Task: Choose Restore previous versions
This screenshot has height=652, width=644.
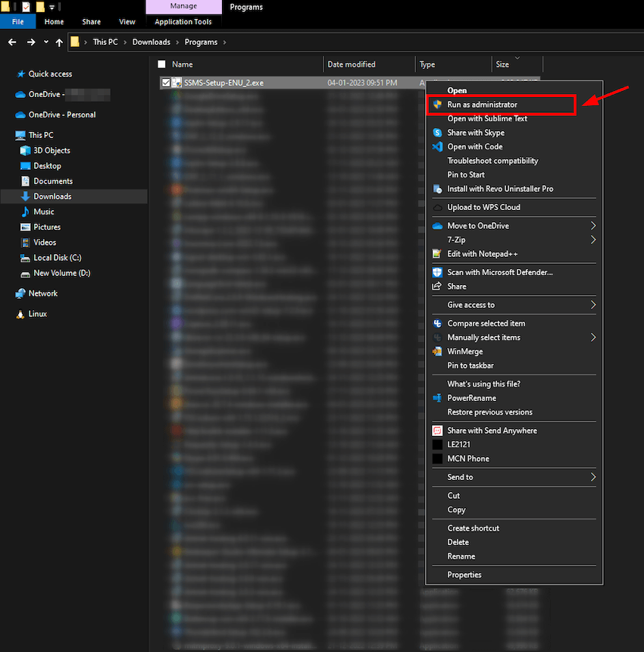Action: (490, 412)
